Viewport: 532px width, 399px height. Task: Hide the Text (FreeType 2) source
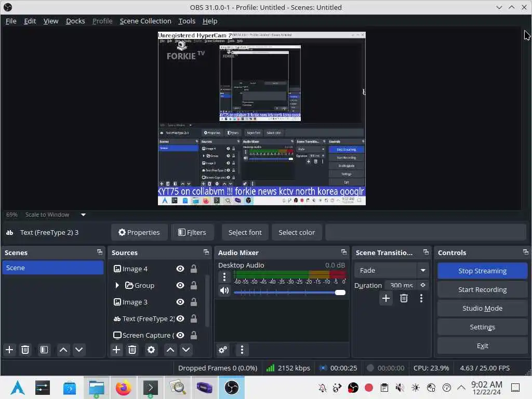pos(180,318)
